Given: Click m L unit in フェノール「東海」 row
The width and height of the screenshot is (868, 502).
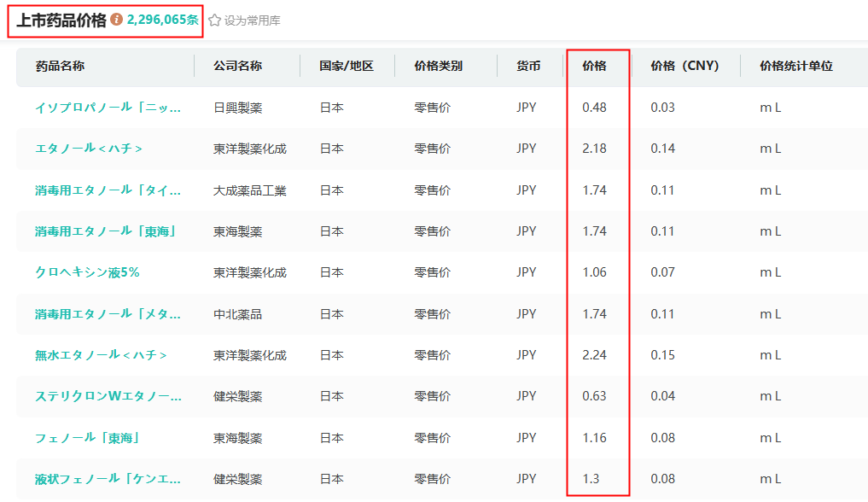Looking at the screenshot, I should 770,438.
